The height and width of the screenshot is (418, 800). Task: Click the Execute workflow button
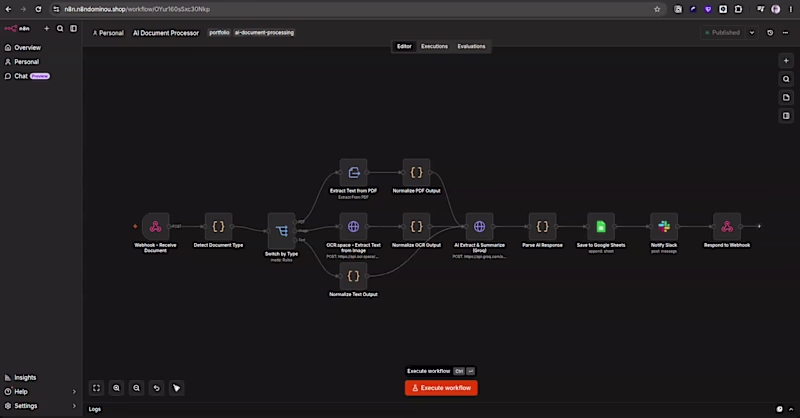click(x=441, y=388)
